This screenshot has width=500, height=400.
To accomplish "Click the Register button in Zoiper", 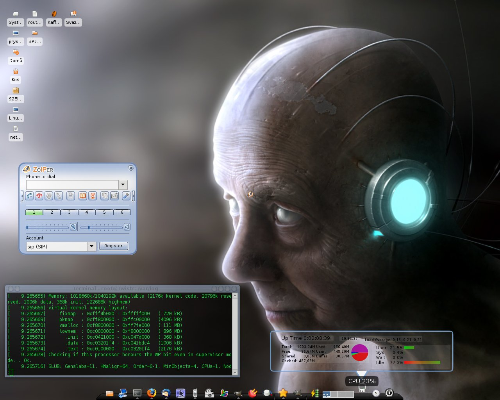I will click(x=114, y=246).
